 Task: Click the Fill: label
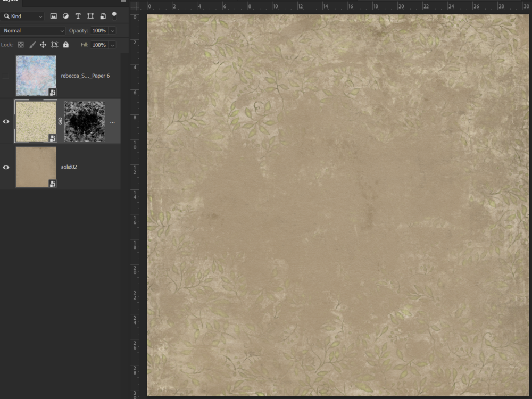coord(85,45)
